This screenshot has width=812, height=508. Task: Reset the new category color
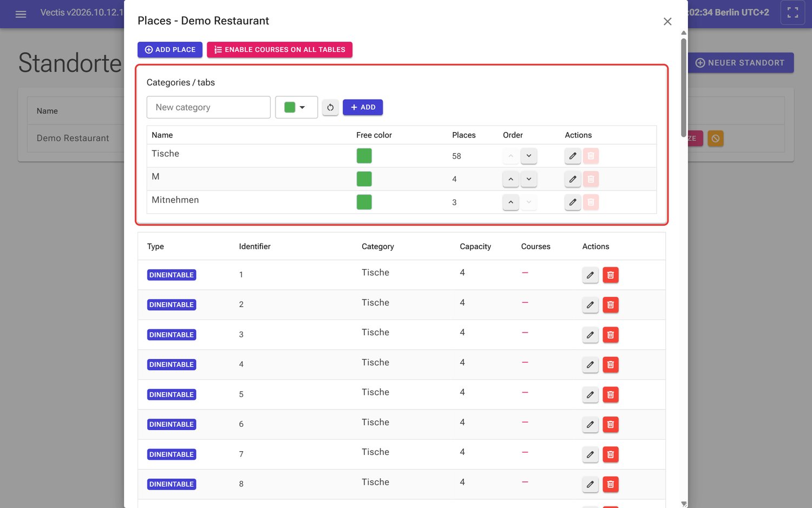330,107
